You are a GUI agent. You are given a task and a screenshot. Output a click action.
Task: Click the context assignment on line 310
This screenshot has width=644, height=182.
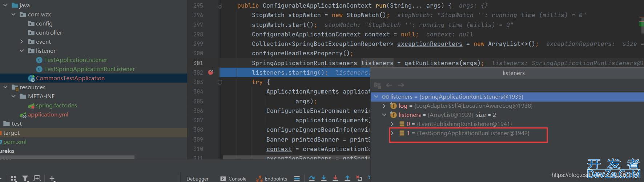pyautogui.click(x=318, y=149)
